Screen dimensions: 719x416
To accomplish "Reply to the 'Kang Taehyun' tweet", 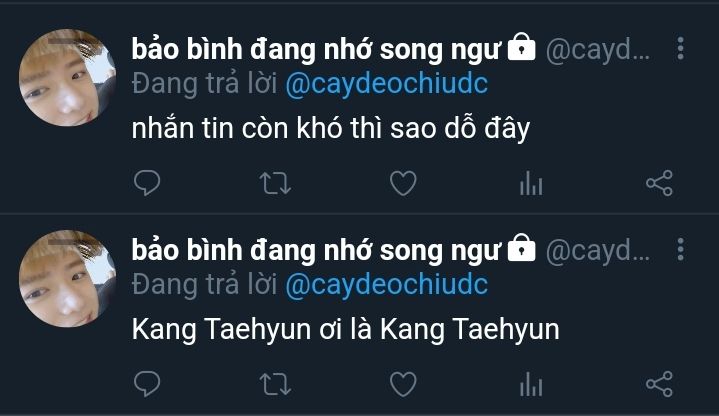I will click(147, 383).
